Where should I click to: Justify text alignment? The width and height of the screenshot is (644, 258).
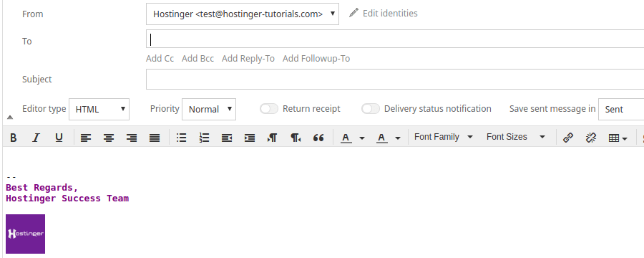click(155, 138)
